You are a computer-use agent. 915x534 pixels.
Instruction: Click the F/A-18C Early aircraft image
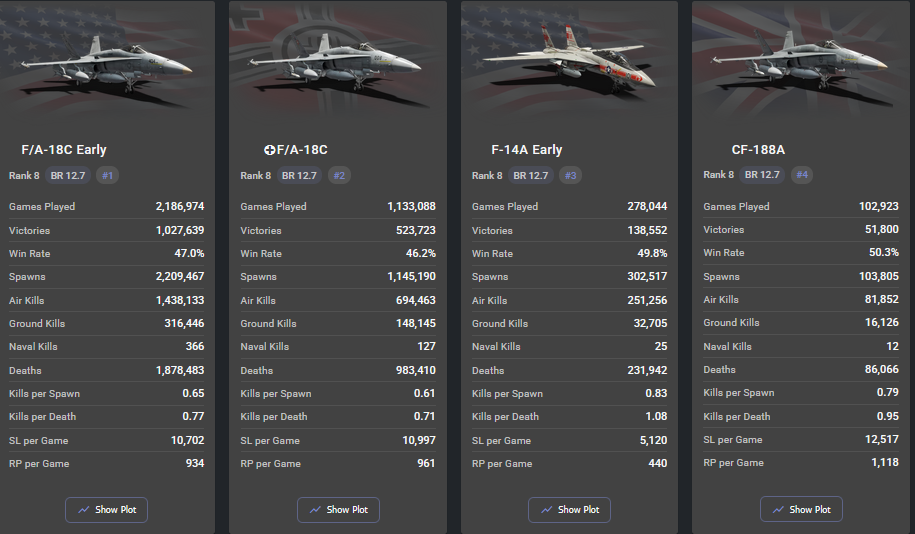[108, 65]
